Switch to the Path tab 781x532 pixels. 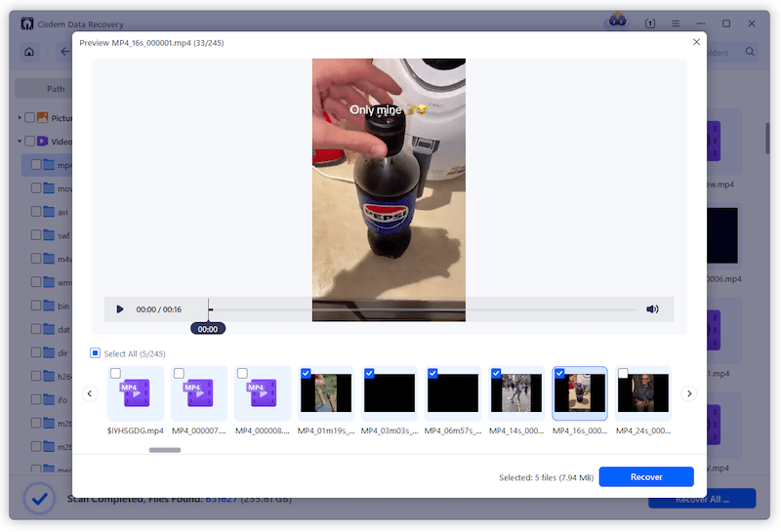(56, 89)
